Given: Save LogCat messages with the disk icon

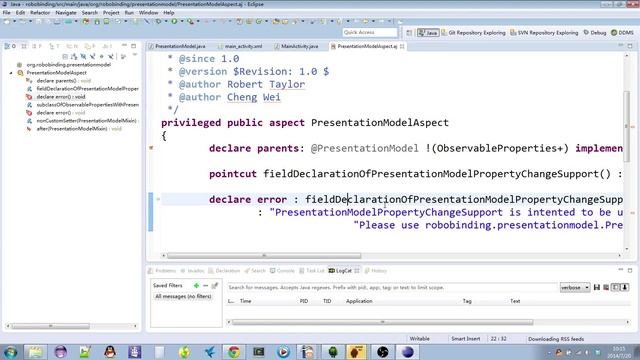Looking at the screenshot, I should pos(597,287).
